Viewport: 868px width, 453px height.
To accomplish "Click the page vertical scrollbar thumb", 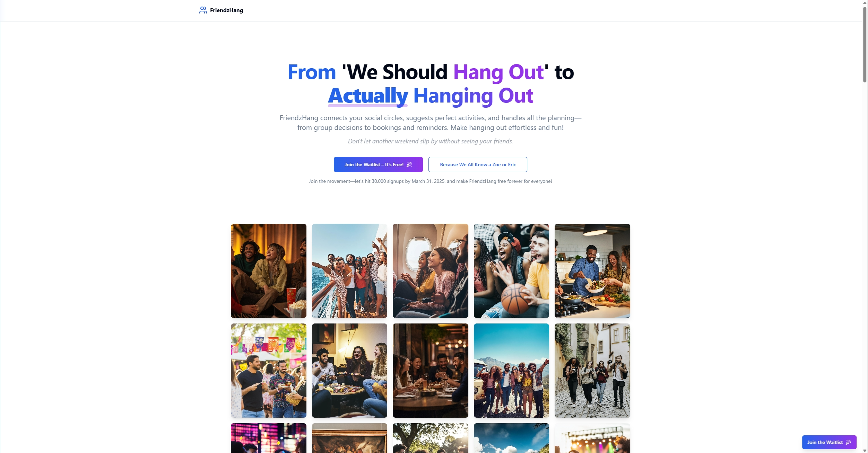I will pyautogui.click(x=865, y=44).
